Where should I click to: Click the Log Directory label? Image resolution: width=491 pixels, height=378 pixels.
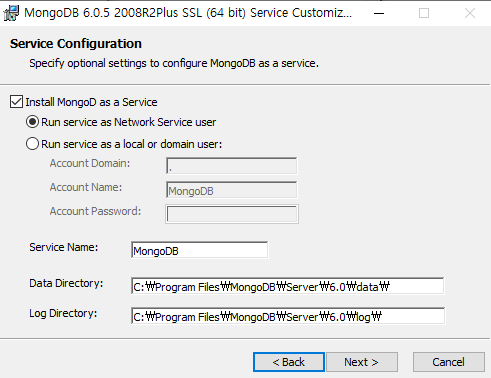[63, 313]
